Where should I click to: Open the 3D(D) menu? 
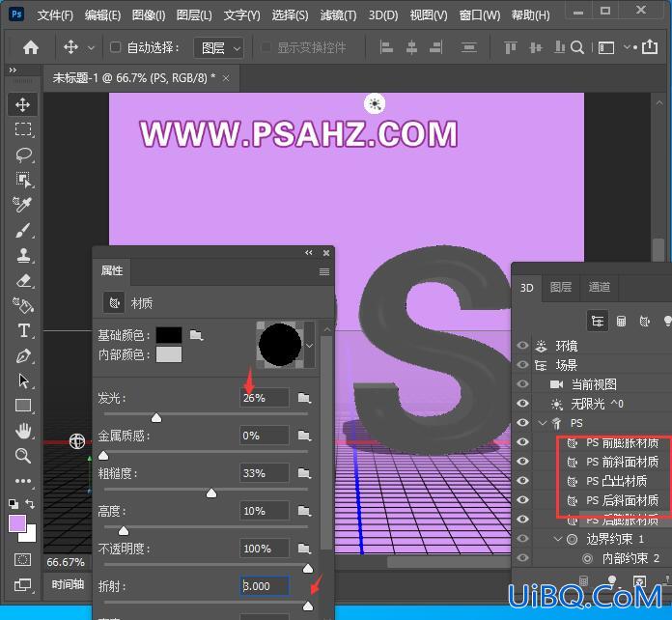383,15
